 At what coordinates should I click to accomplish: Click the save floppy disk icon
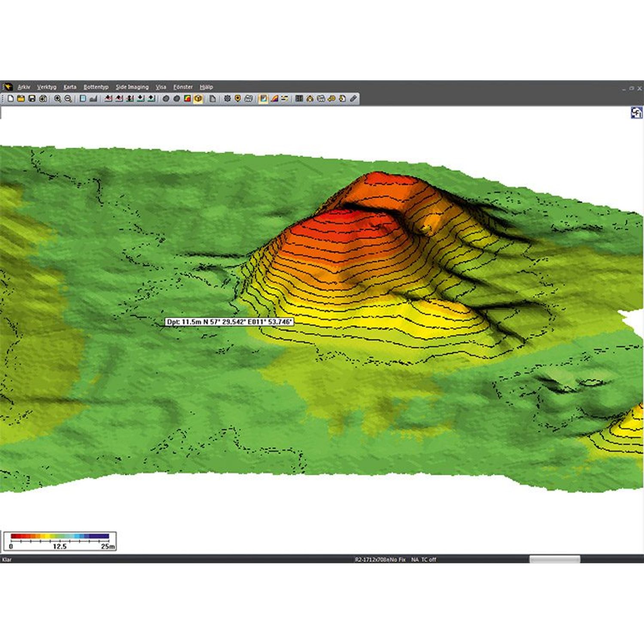click(32, 99)
